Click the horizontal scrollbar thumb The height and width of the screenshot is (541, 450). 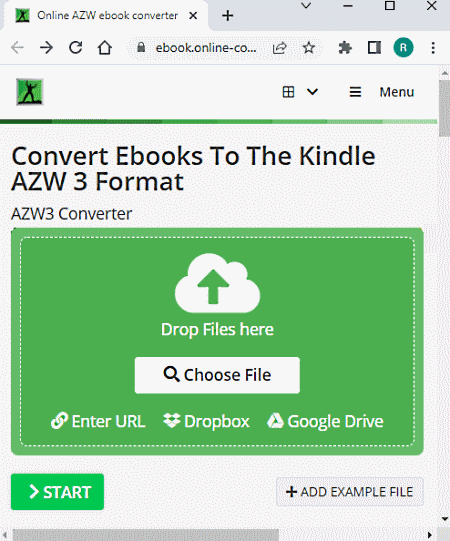146,535
